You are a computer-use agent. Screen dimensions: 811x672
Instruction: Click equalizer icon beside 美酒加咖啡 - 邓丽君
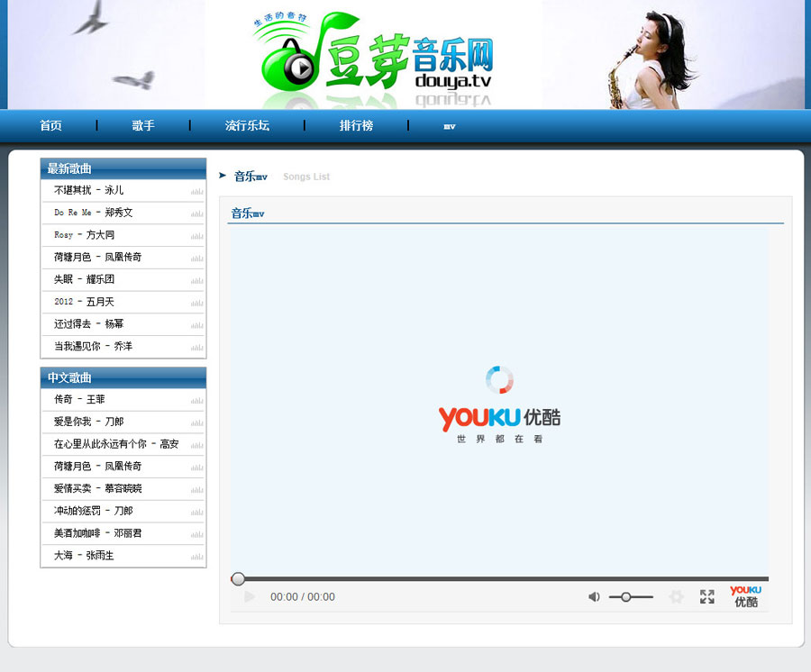pos(197,534)
